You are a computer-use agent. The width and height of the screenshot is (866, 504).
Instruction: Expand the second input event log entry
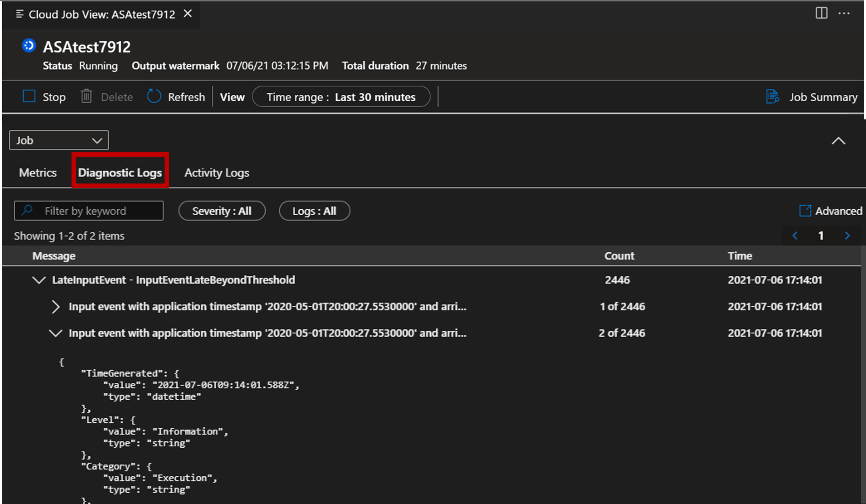point(56,332)
